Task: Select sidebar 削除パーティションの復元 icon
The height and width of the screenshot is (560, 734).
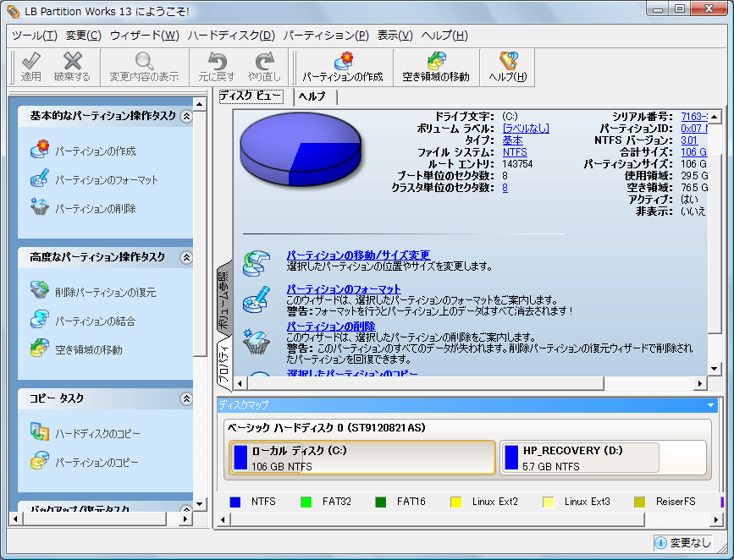Action: click(40, 290)
